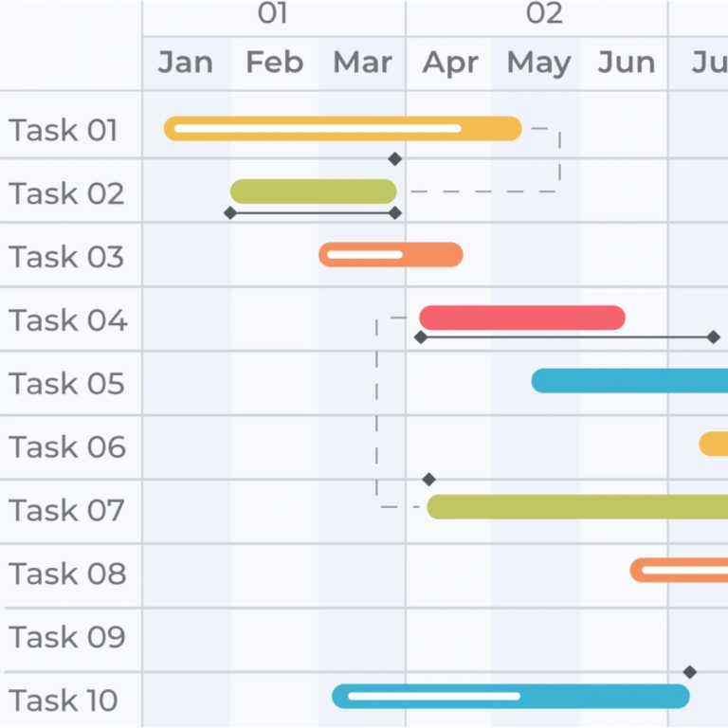Click right diamond of Task 04 baseline
This screenshot has width=728, height=728.
(x=714, y=337)
